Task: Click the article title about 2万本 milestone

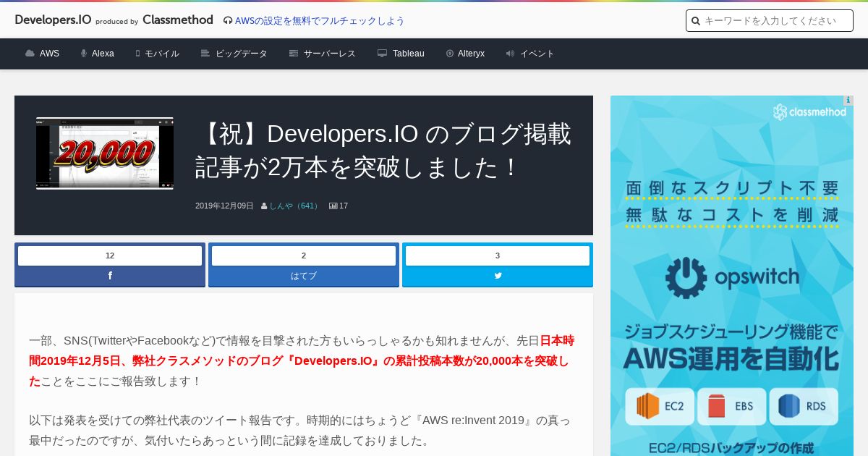Action: click(383, 151)
